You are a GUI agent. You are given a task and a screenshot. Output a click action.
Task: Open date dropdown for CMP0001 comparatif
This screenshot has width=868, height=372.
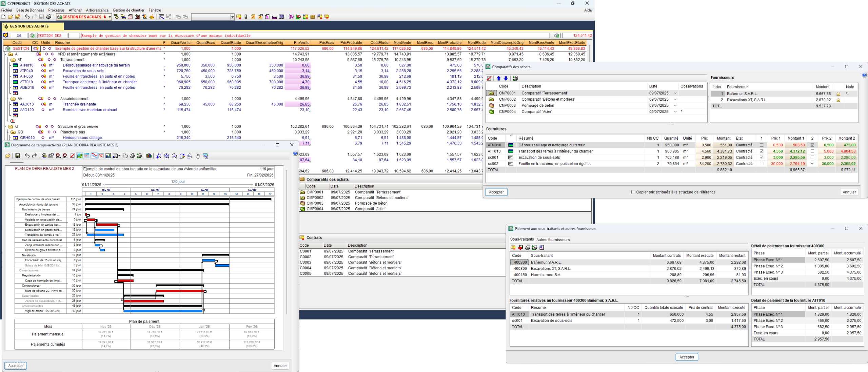tap(675, 93)
